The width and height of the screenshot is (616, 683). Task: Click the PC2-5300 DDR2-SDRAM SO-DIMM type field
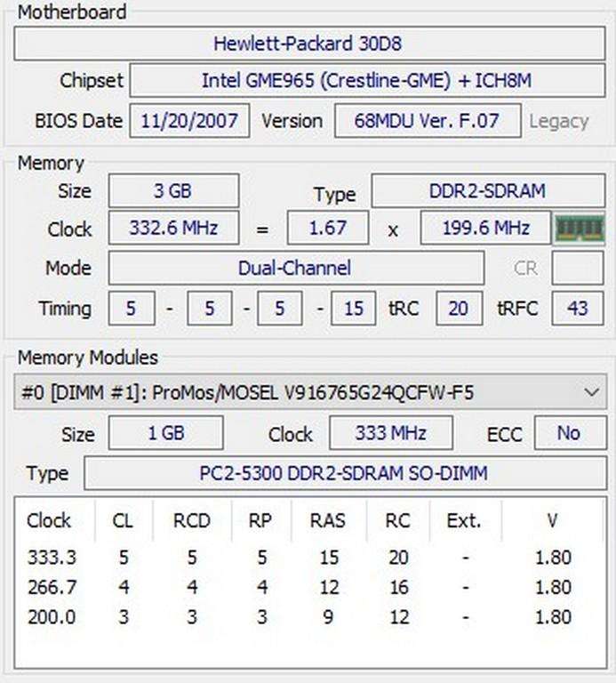(345, 473)
